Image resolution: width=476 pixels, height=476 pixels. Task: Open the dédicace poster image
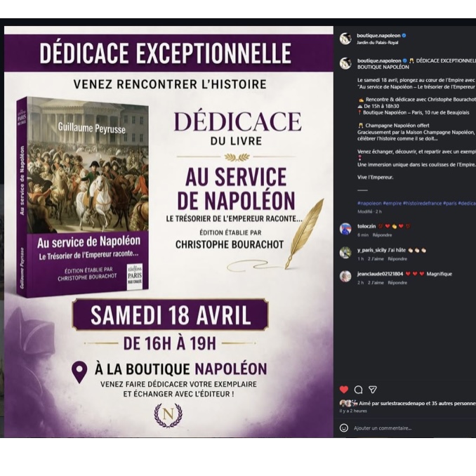pyautogui.click(x=168, y=232)
